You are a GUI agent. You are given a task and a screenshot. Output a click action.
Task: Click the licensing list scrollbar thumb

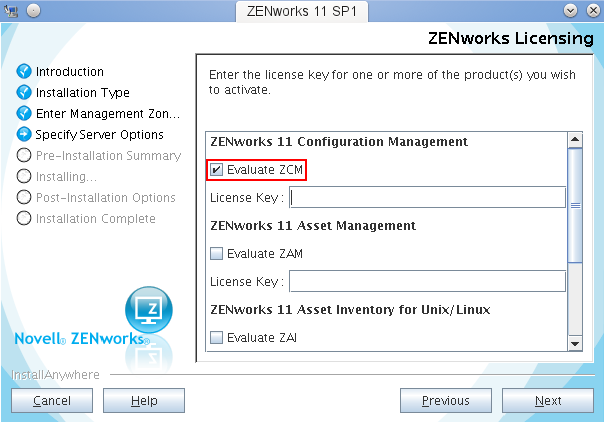(575, 204)
